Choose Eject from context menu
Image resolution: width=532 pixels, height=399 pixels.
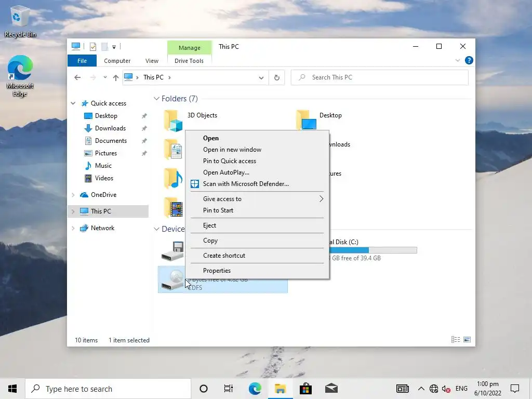(x=257, y=225)
